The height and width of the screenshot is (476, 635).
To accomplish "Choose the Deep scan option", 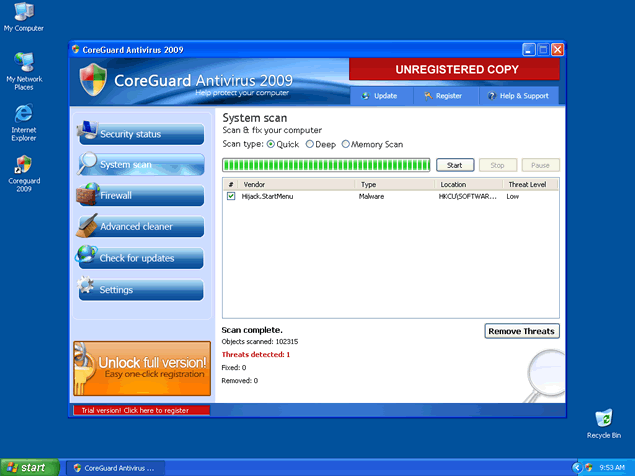I will 310,144.
